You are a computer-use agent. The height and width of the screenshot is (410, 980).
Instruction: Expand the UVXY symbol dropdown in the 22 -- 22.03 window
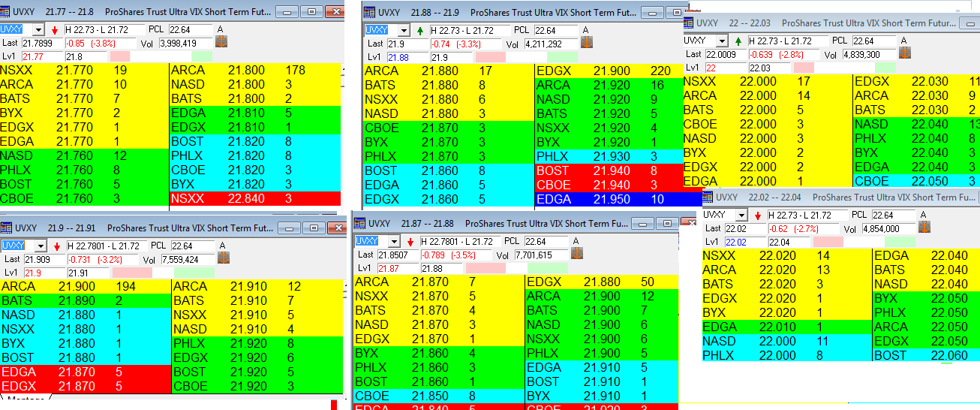point(722,41)
